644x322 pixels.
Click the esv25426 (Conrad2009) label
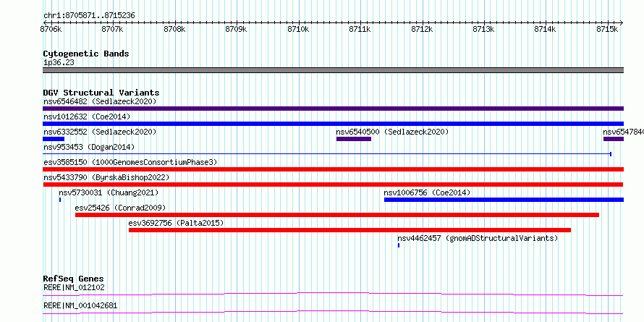point(120,208)
